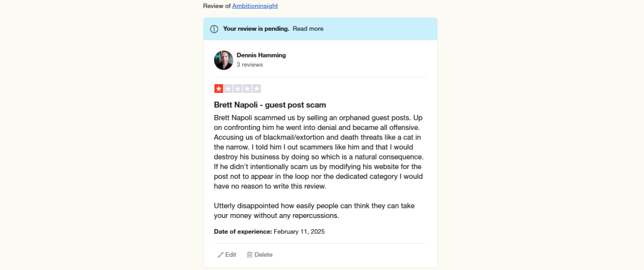Click the info icon in the pending banner
Viewport: 644px width, 270px height.
214,29
